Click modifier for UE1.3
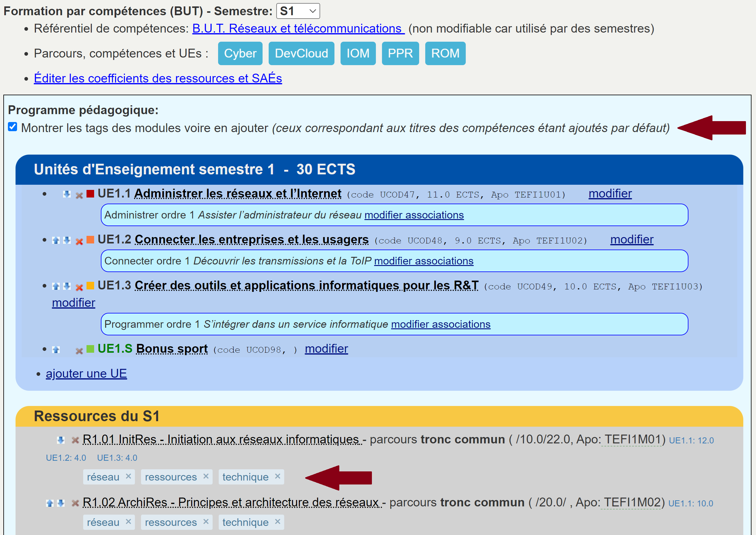Screen dimensions: 756x535 tap(73, 303)
